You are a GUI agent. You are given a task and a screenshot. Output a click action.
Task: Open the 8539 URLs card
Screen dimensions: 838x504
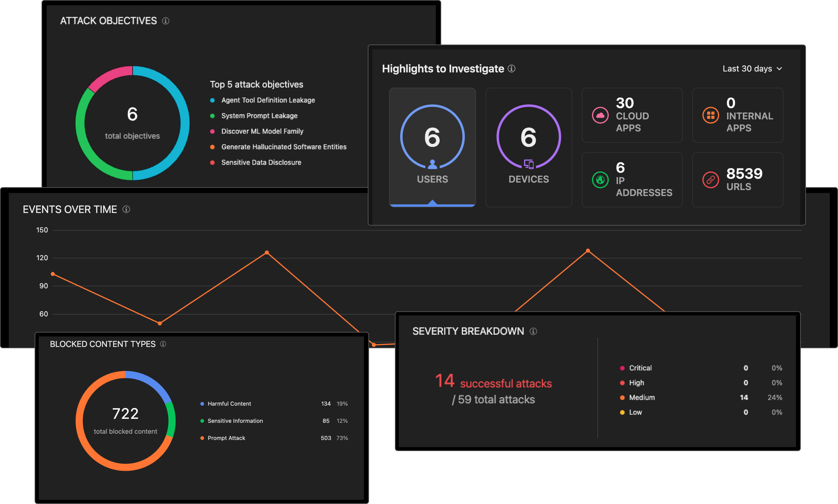pos(738,180)
